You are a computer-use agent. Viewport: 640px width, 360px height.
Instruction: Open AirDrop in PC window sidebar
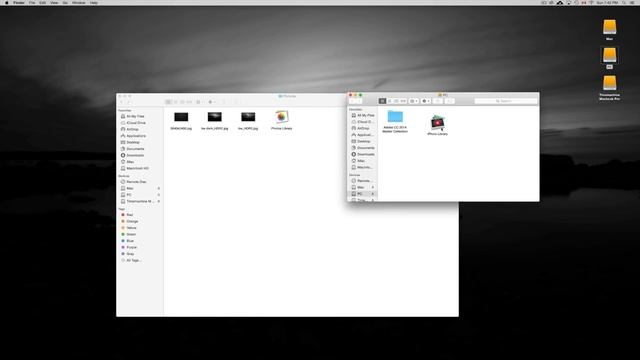click(361, 128)
